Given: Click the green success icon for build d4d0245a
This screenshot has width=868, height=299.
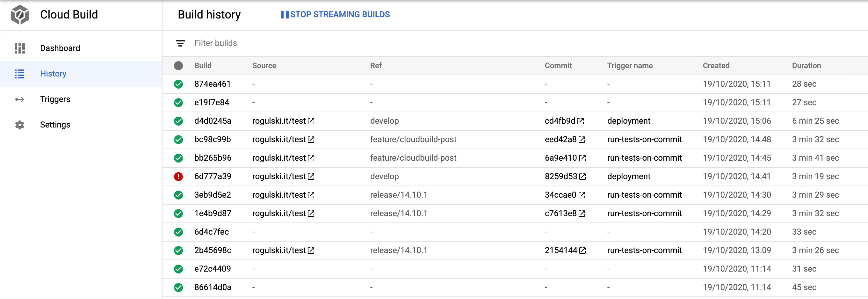Looking at the screenshot, I should click(178, 121).
